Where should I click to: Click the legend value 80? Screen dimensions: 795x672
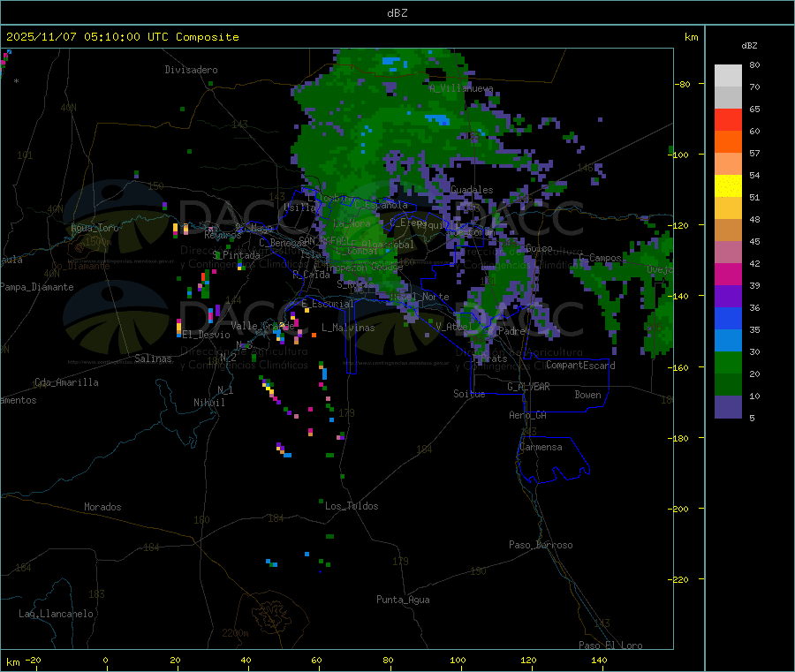754,64
